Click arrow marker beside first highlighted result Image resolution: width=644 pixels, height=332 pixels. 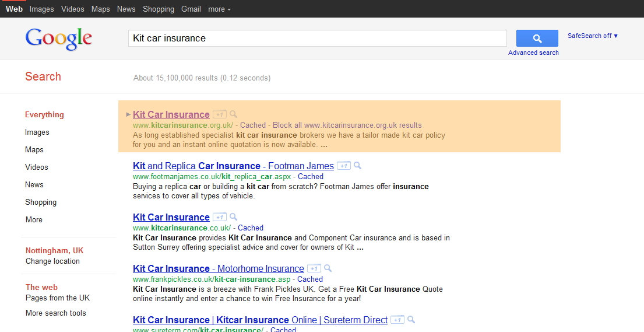129,114
